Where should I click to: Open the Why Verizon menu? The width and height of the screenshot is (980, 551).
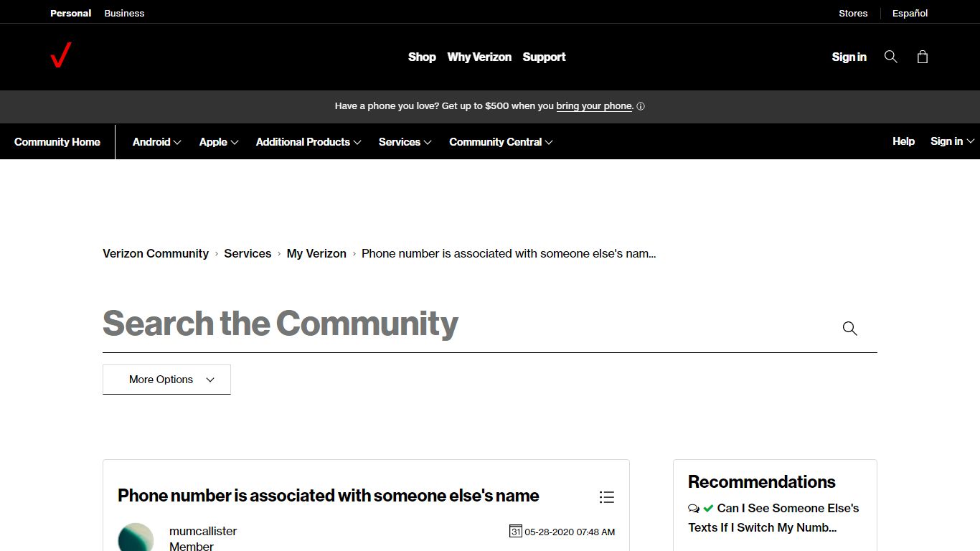pyautogui.click(x=479, y=57)
